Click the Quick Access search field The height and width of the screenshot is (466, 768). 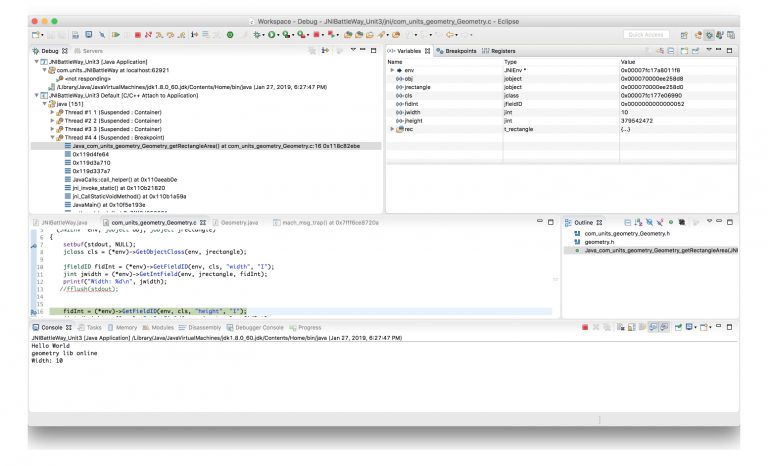(x=646, y=35)
